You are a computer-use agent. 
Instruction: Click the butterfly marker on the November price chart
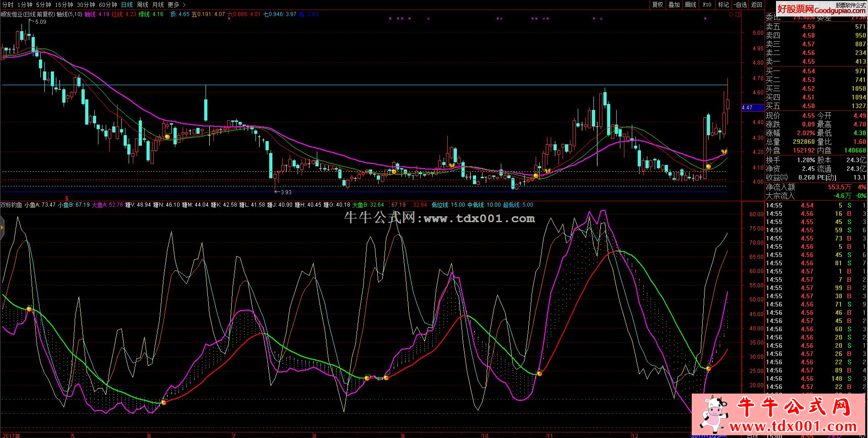pos(547,171)
